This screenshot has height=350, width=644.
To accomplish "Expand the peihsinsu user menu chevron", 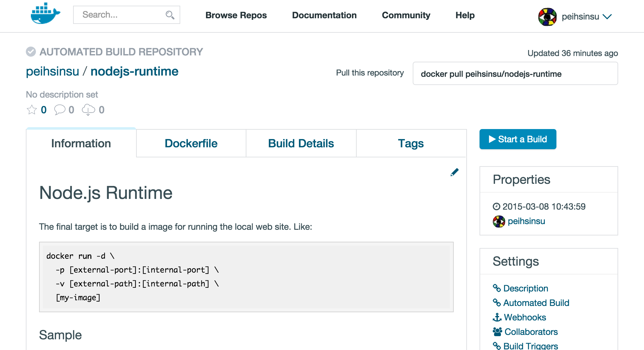I will coord(607,17).
